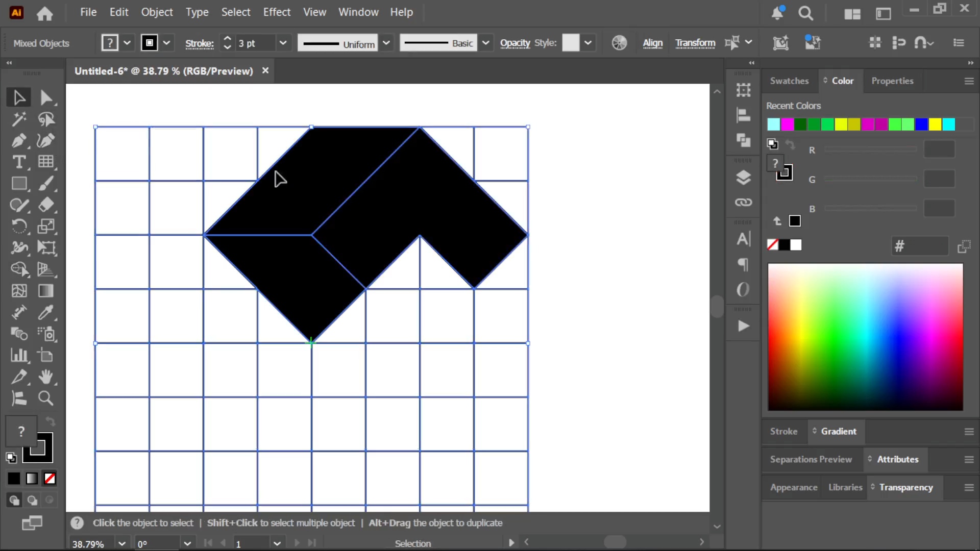This screenshot has width=980, height=551.
Task: Select the Rectangle tool
Action: (x=19, y=184)
